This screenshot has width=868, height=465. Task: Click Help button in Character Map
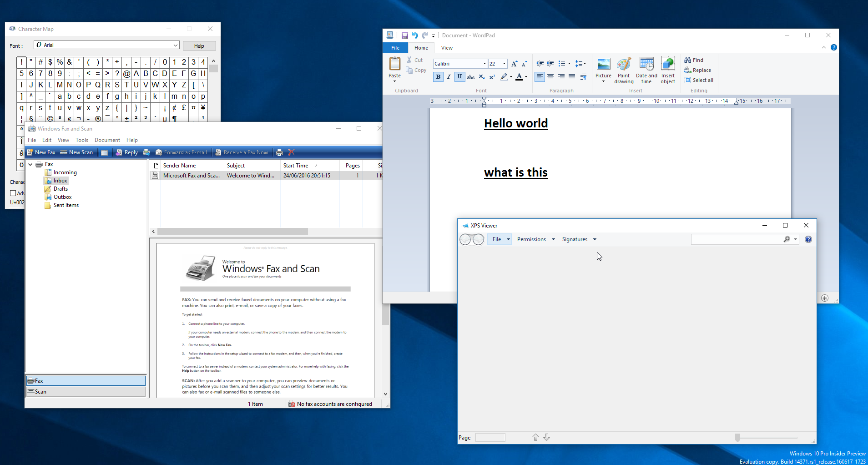(x=199, y=46)
